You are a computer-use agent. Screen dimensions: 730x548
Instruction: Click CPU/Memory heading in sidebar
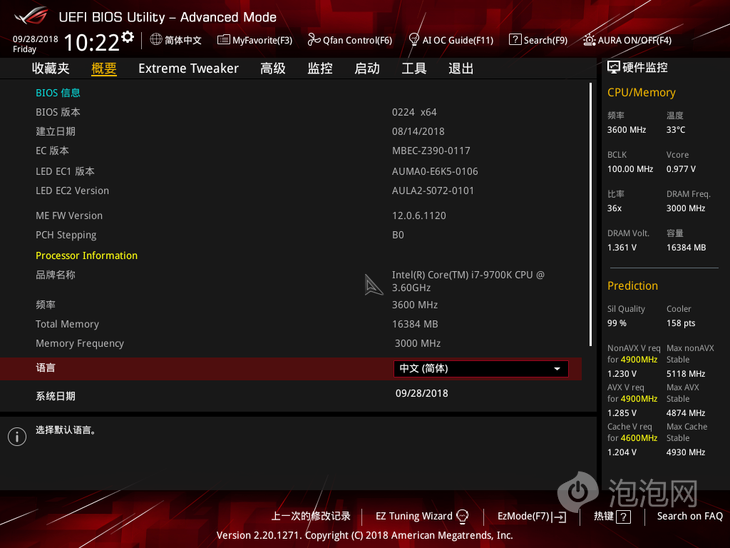pos(642,92)
